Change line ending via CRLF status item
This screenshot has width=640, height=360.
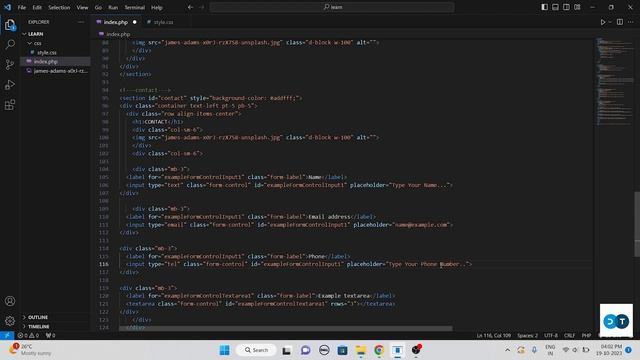coord(569,335)
